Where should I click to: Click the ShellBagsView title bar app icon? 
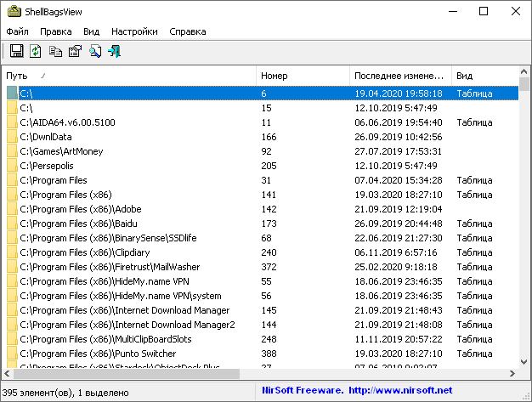click(x=14, y=12)
